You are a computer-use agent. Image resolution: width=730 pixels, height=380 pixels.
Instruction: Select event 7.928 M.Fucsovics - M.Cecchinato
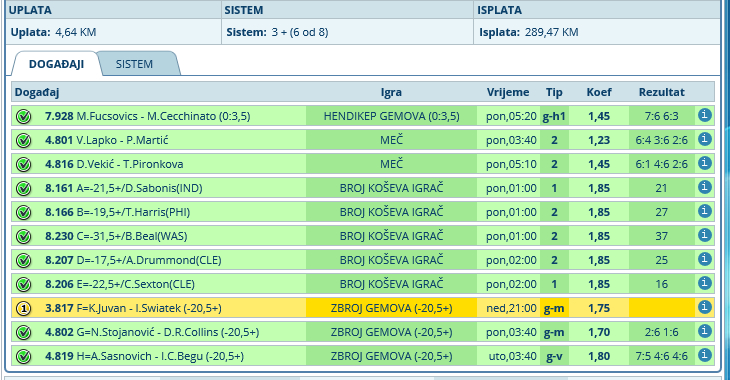click(148, 116)
